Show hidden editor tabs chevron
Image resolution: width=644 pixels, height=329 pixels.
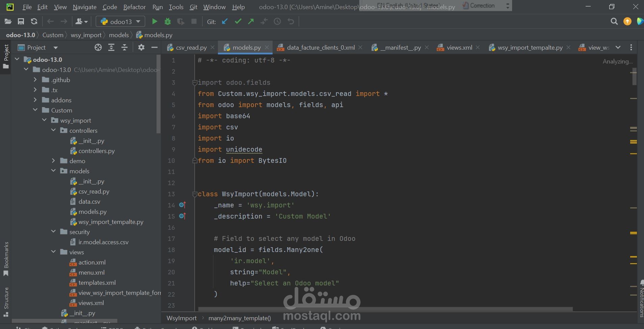tap(618, 48)
